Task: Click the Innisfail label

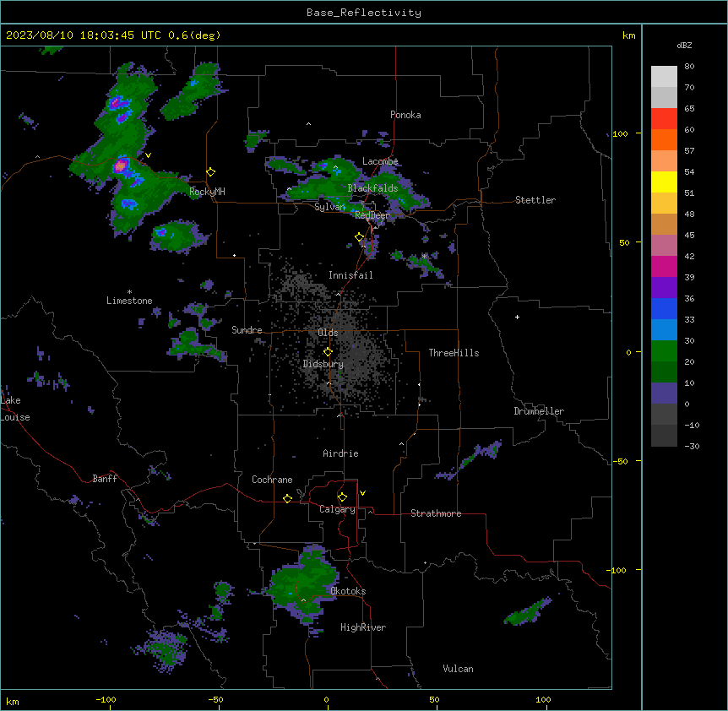Action: 350,275
